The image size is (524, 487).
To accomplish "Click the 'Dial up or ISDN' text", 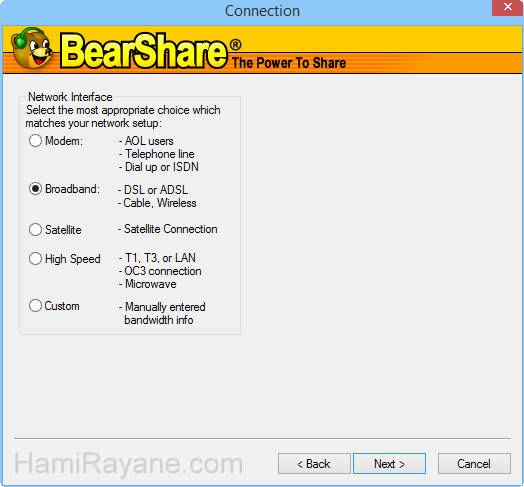I will [162, 167].
